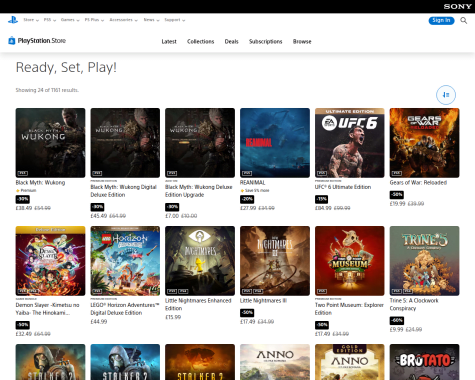The width and height of the screenshot is (475, 380).
Task: Open Gears of War: Reloaded title link
Action: pyautogui.click(x=418, y=183)
